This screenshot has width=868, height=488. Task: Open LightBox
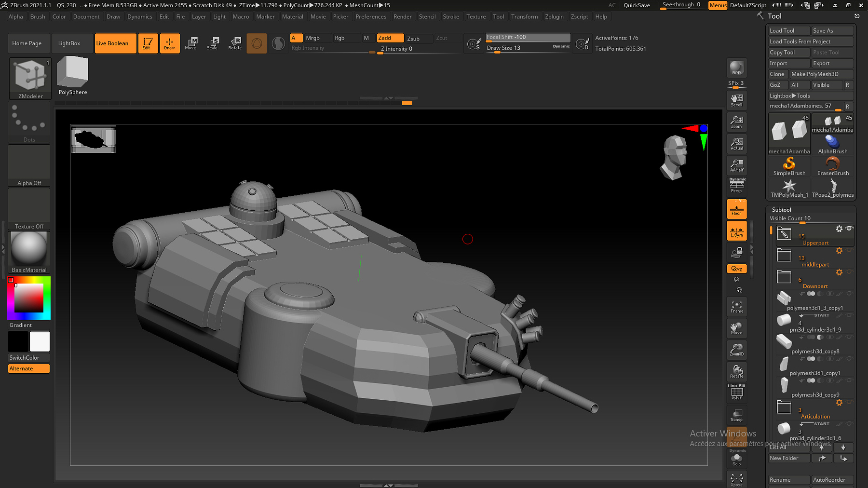pos(72,43)
